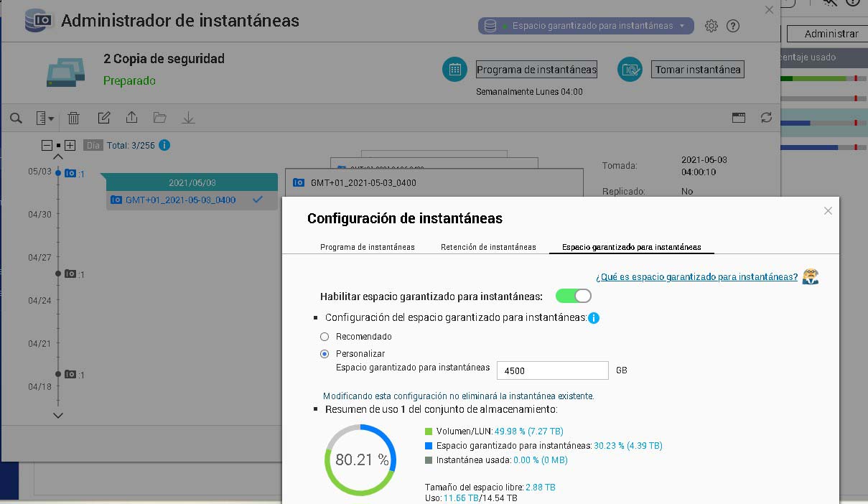Click the edit pencil icon in toolbar
The image size is (868, 504).
coord(104,118)
